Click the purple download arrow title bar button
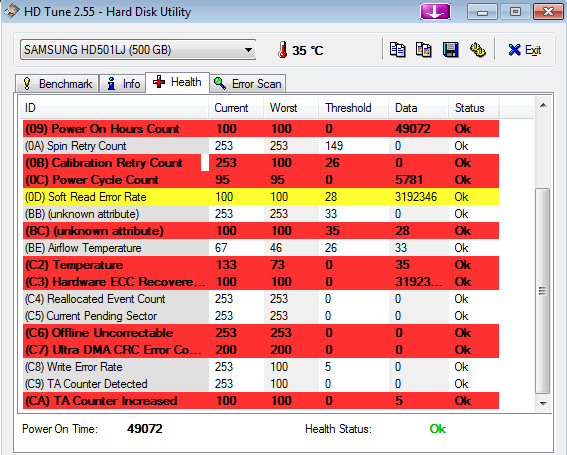Viewport: 567px width, 455px height. tap(435, 12)
